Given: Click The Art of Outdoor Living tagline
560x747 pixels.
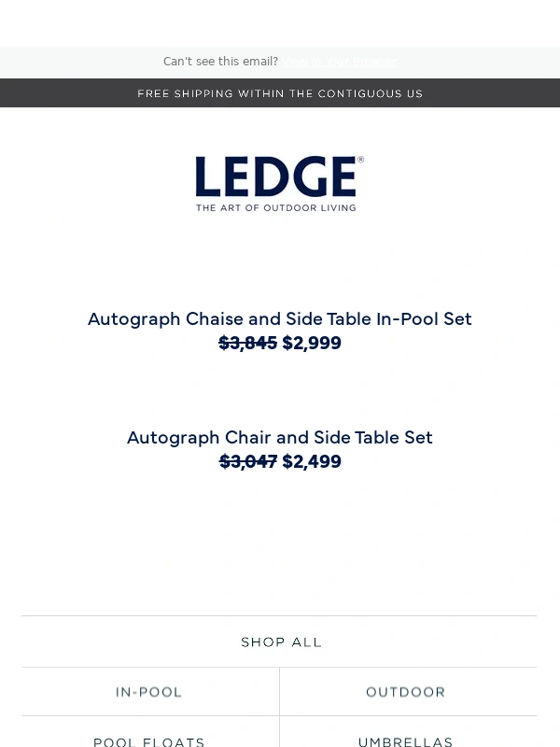Looking at the screenshot, I should [276, 207].
